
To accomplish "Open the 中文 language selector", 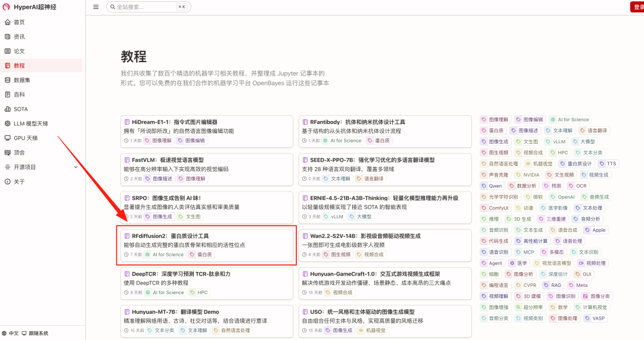I will pos(10,333).
